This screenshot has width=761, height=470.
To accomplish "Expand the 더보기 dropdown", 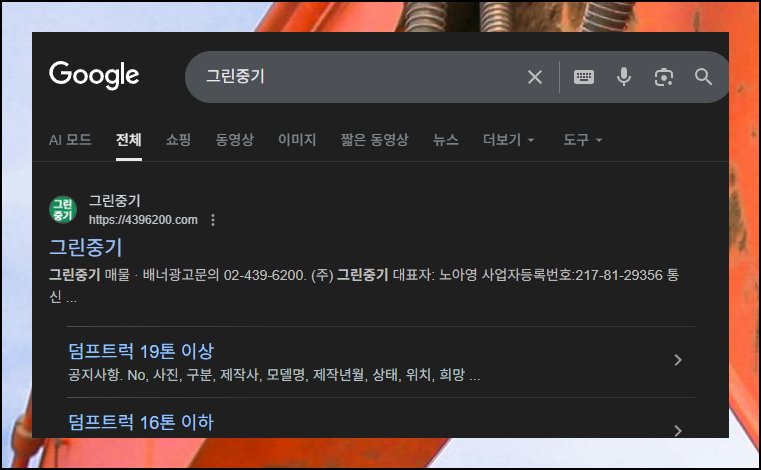I will [509, 140].
